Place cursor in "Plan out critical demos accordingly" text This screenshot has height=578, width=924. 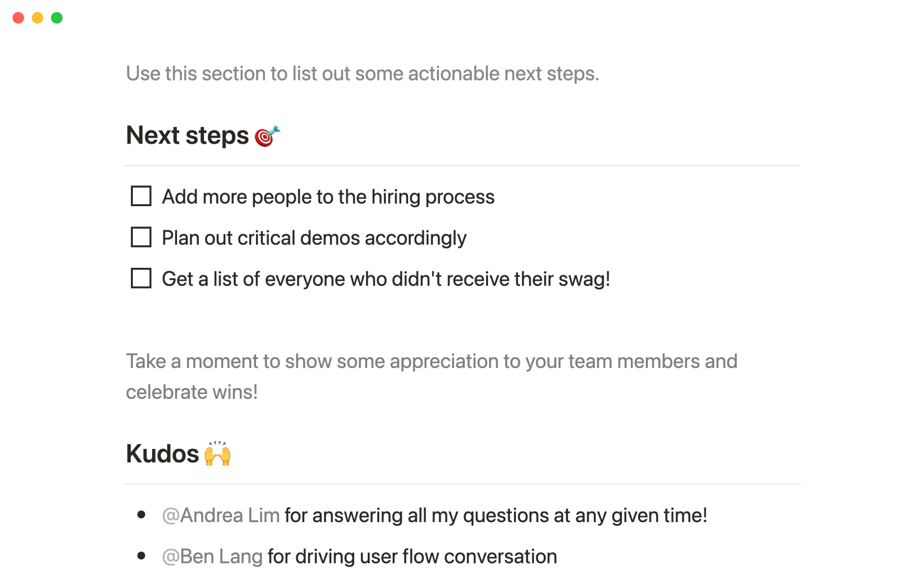[314, 238]
